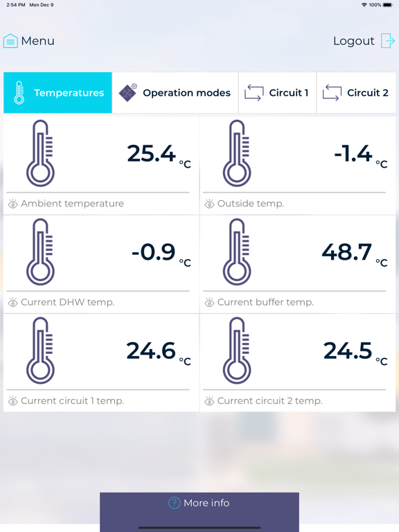Image resolution: width=399 pixels, height=532 pixels.
Task: Toggle eye icon next to Current DHW temp.
Action: (x=13, y=302)
